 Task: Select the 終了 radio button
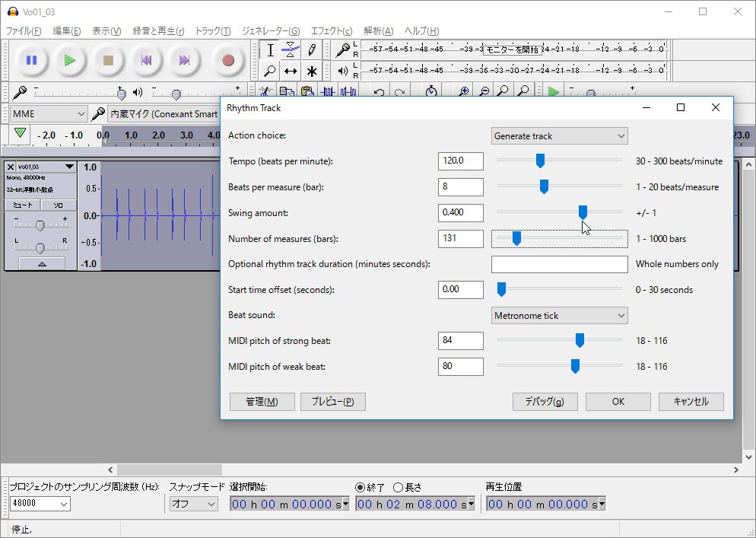click(x=361, y=487)
